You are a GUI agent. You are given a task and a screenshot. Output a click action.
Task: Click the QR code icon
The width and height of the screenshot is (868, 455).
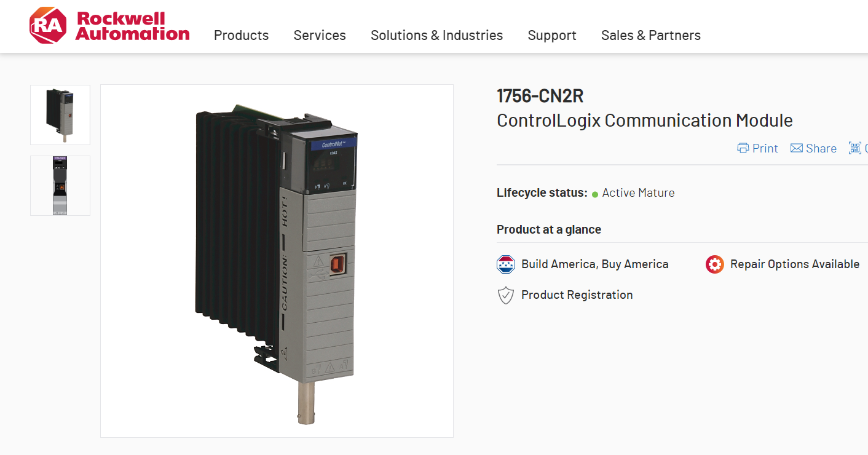click(854, 148)
